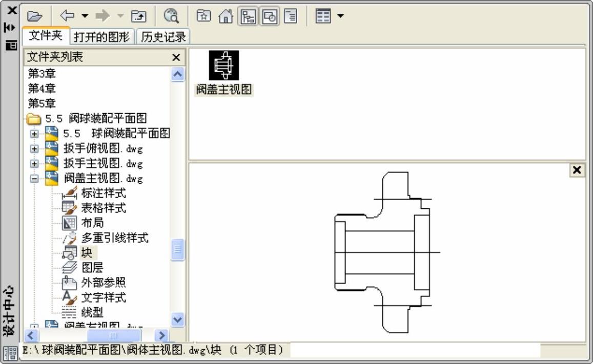Click the tree's horizontal scroll left arrow

tap(31, 335)
